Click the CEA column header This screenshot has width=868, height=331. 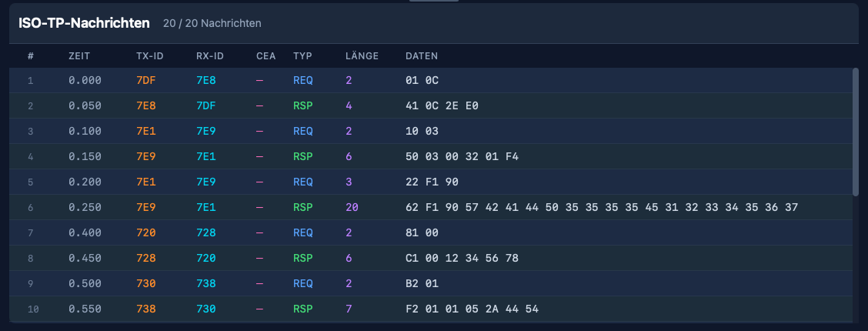(265, 56)
